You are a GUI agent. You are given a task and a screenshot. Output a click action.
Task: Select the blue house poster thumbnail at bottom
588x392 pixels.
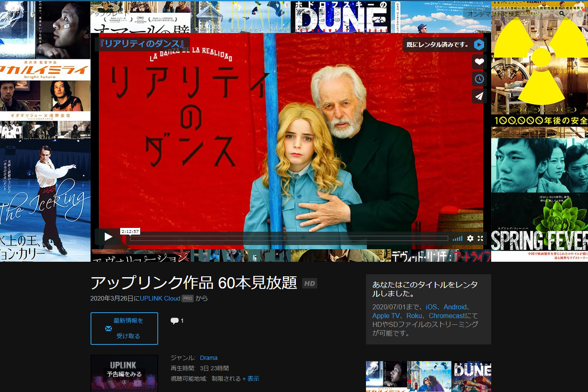pos(429,377)
